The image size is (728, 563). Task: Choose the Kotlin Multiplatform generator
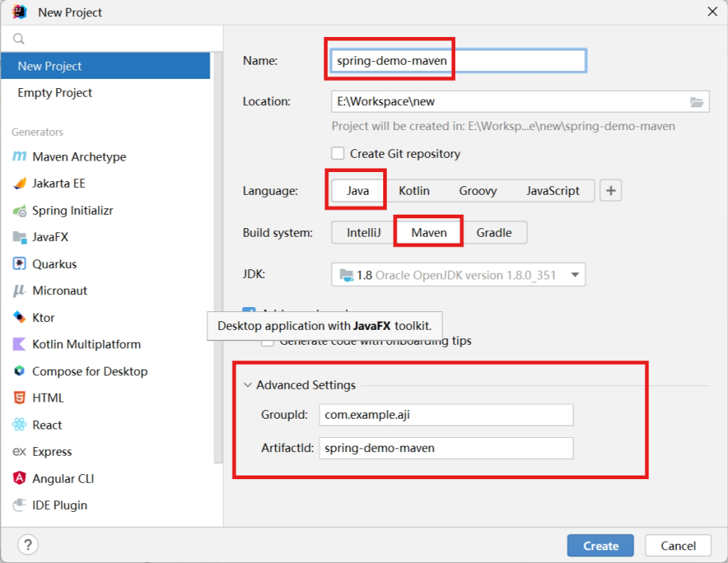105,344
